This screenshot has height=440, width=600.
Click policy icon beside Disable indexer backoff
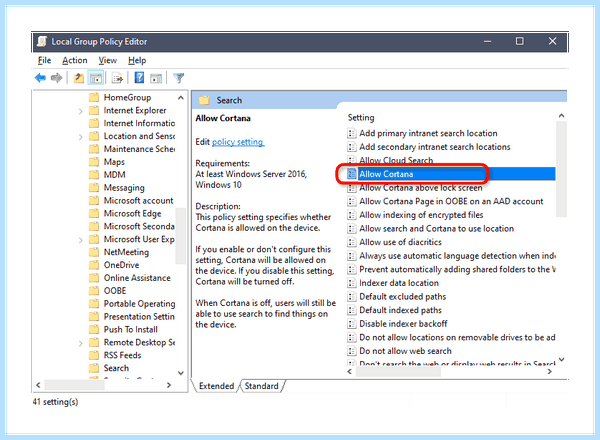click(351, 324)
